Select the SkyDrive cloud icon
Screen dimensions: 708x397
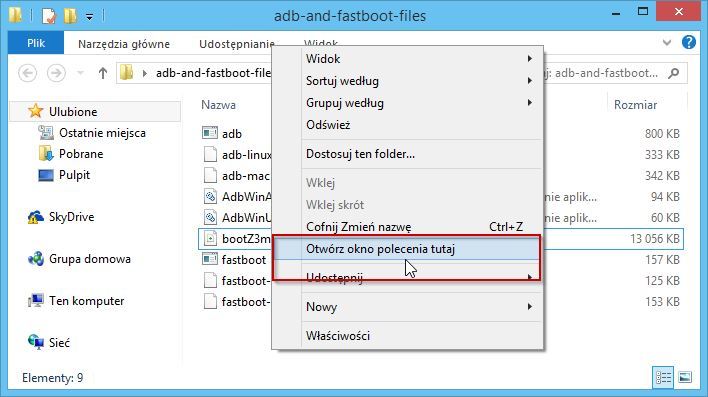36,217
